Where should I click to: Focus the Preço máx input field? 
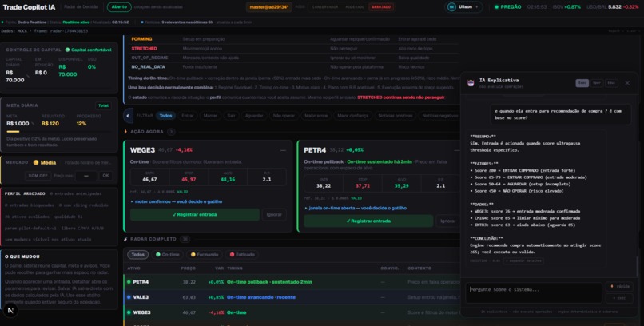click(x=85, y=176)
